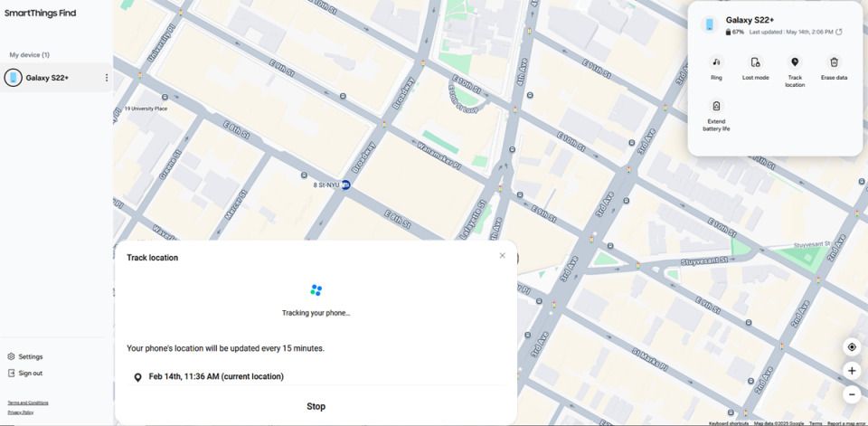Click the Galaxy S22+ title in device card
This screenshot has width=868, height=426.
750,20
